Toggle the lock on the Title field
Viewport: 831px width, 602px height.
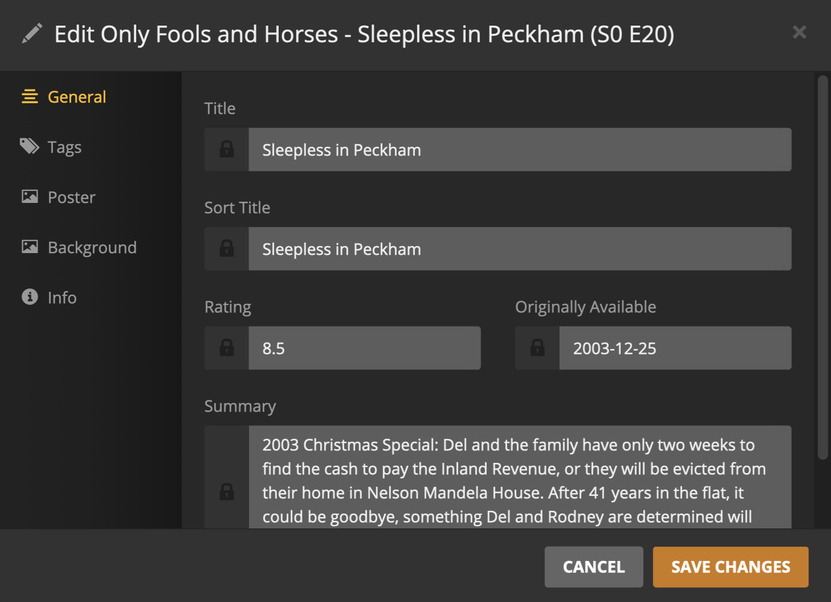pos(227,150)
